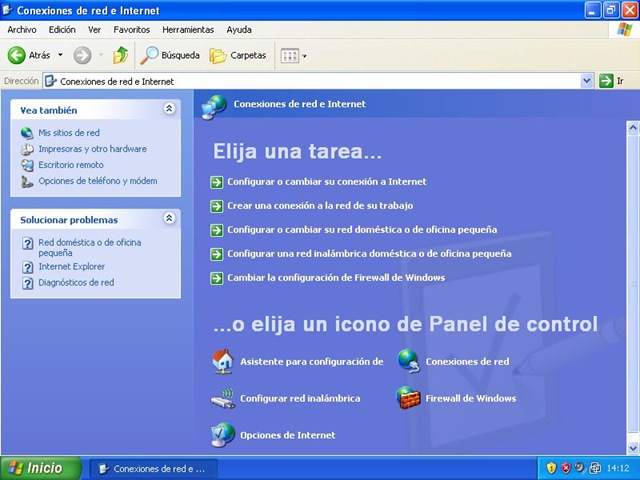The image size is (640, 480).
Task: Expand the address bar dropdown
Action: coord(587,81)
